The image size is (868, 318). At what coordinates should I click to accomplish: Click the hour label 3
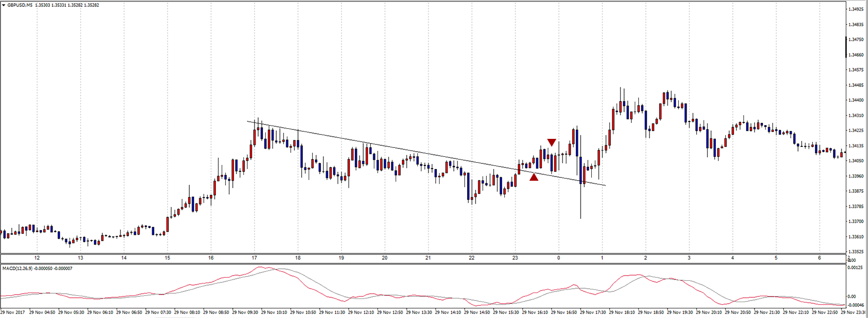[x=689, y=258]
